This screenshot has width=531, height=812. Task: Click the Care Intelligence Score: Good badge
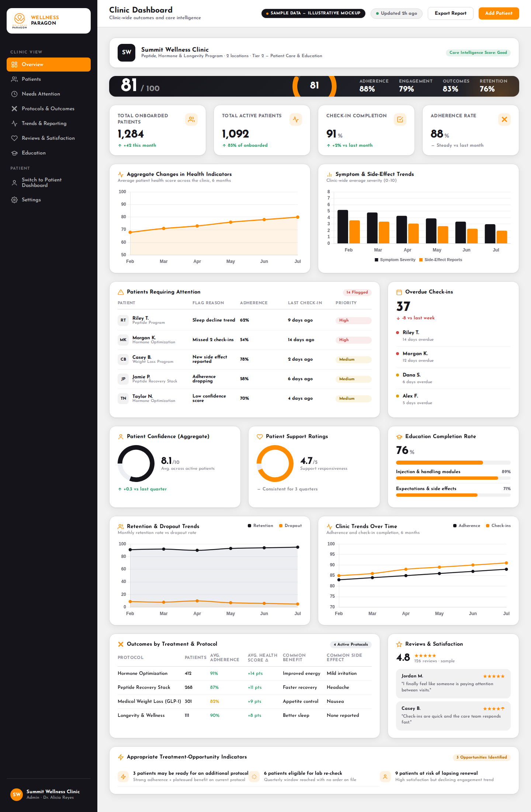(478, 53)
